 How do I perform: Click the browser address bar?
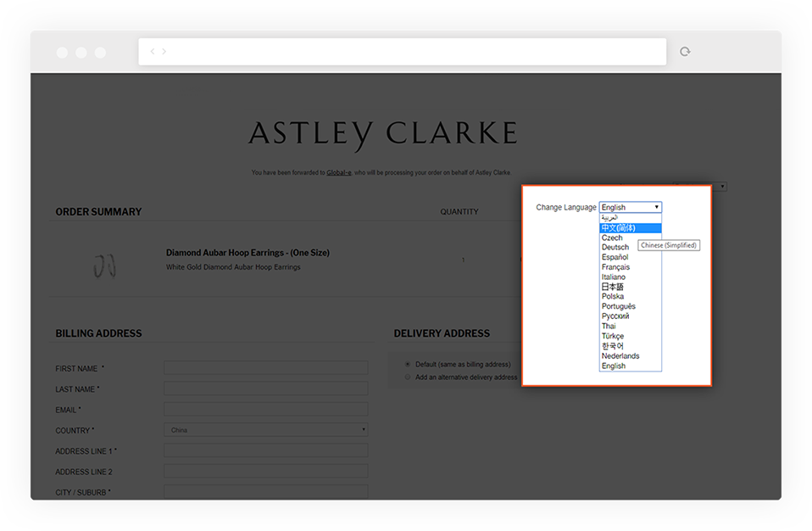(x=403, y=51)
